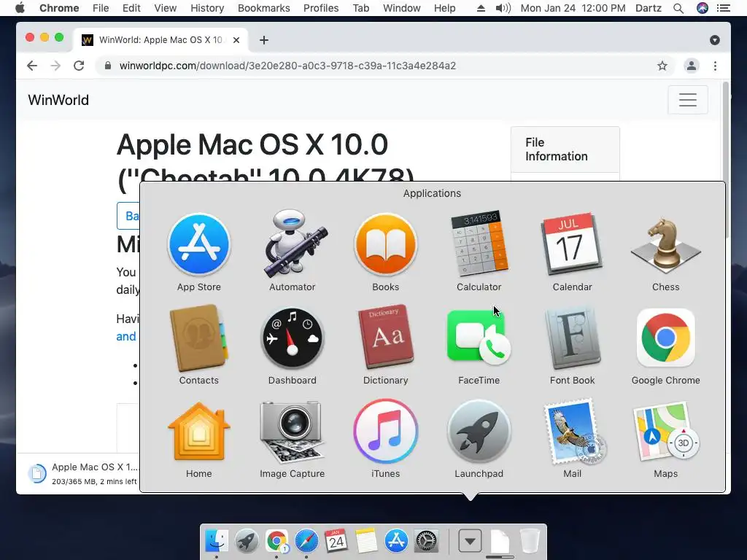747x560 pixels.
Task: Open the volume control in menu bar
Action: [x=503, y=8]
